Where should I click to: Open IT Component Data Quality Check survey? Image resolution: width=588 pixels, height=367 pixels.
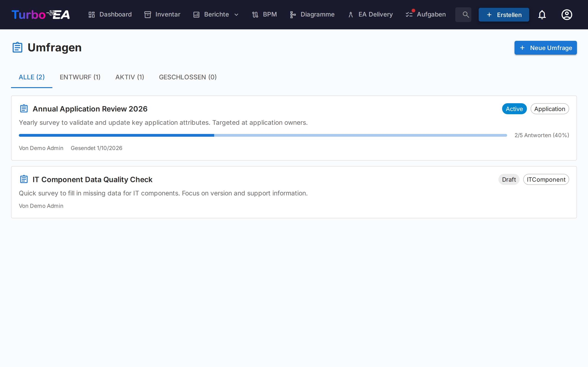tap(92, 179)
